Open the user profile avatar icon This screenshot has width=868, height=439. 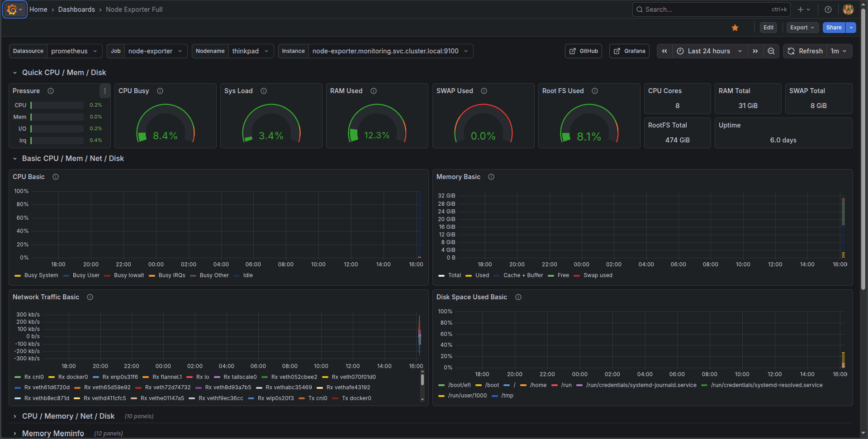click(848, 9)
